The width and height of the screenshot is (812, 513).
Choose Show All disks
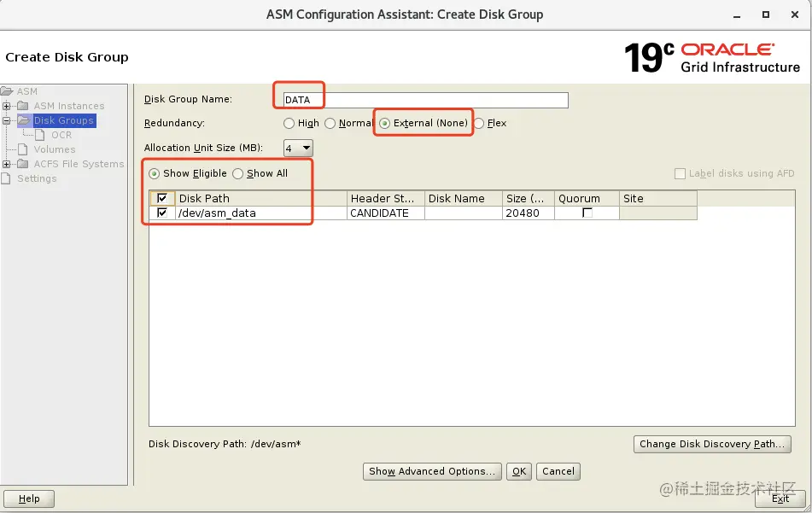[x=237, y=173]
